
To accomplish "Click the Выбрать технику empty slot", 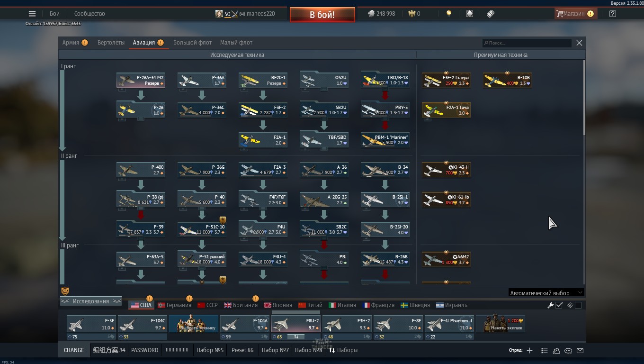I will click(194, 324).
